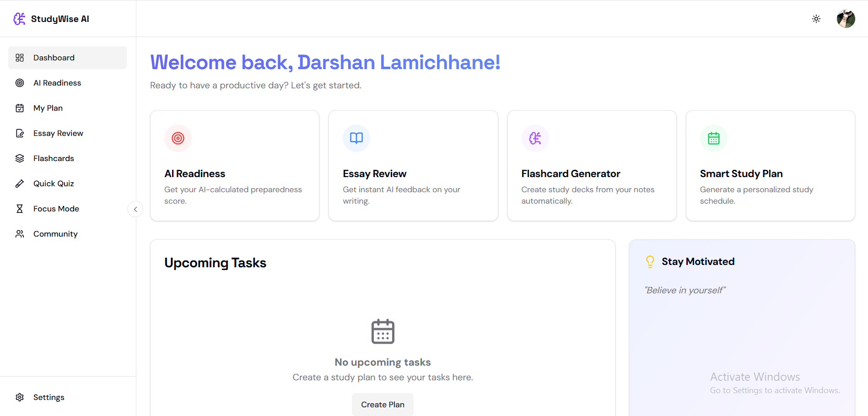This screenshot has width=868, height=416.
Task: Open the user profile avatar menu
Action: (x=846, y=19)
